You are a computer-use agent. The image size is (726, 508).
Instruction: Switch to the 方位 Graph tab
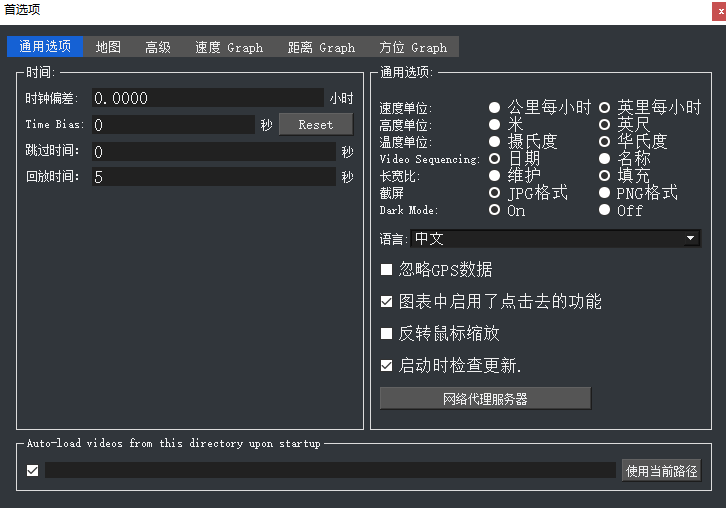coord(413,47)
